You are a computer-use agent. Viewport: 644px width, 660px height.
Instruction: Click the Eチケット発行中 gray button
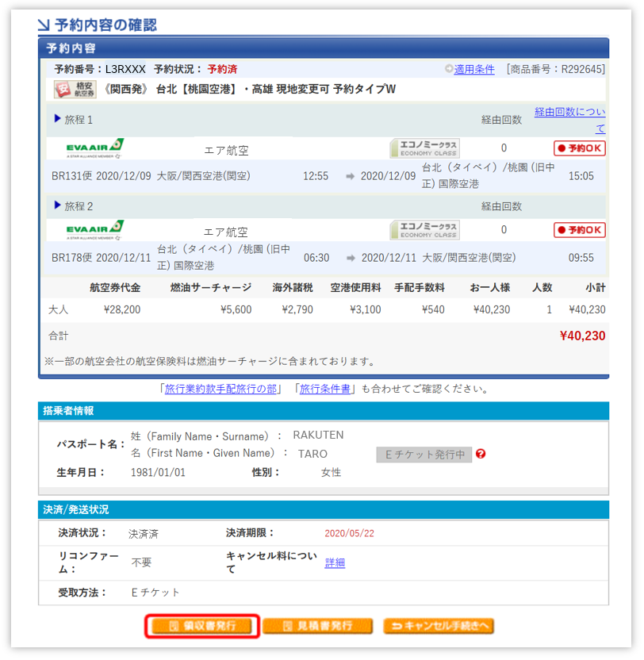(x=424, y=455)
